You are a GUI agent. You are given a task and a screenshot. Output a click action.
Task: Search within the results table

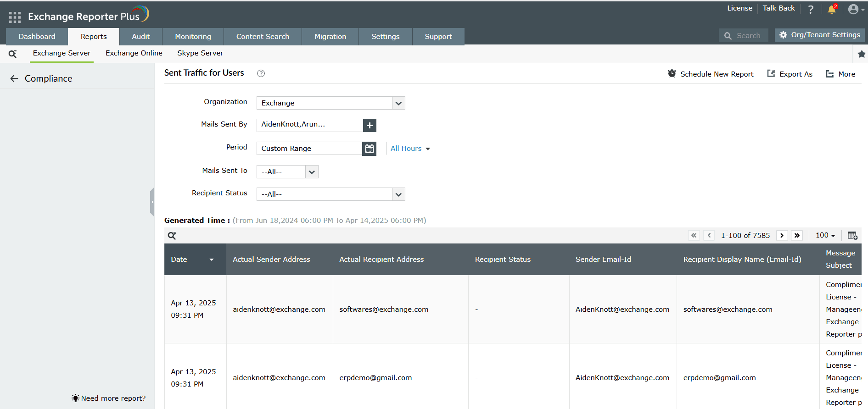pyautogui.click(x=172, y=236)
